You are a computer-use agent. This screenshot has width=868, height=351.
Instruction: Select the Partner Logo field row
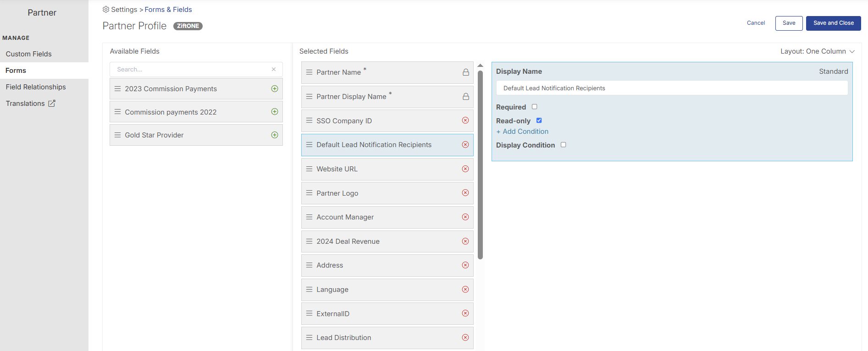tap(387, 193)
